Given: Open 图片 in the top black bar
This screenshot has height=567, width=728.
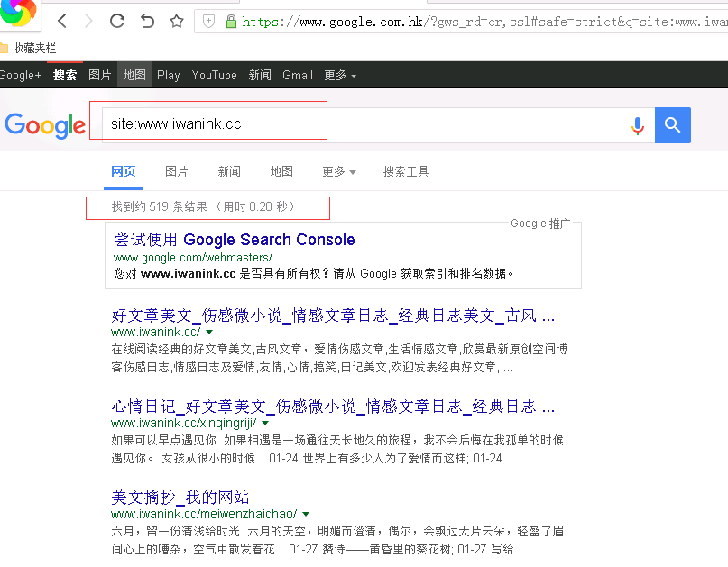Looking at the screenshot, I should [100, 75].
